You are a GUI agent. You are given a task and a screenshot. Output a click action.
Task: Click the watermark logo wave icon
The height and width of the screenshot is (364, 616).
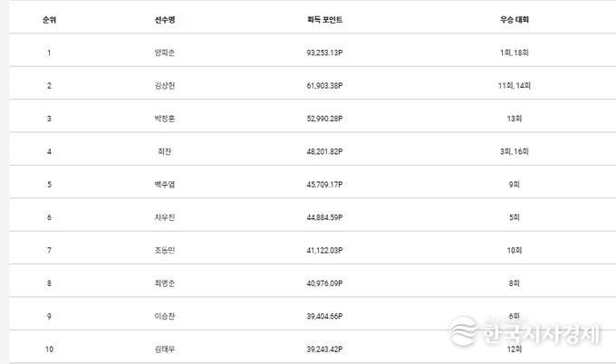(x=463, y=331)
